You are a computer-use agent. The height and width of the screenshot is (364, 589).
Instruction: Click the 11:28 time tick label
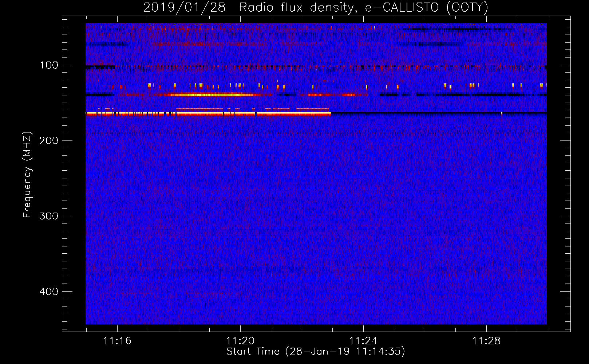pyautogui.click(x=486, y=341)
